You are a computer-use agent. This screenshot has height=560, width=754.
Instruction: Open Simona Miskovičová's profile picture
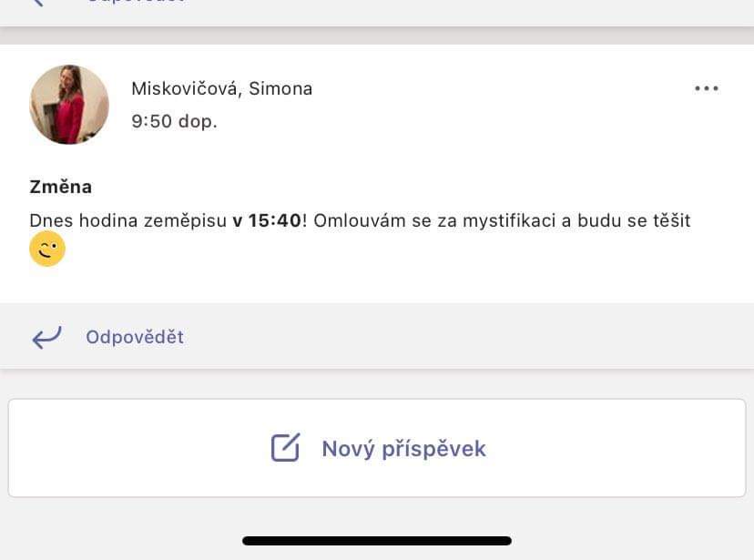click(x=69, y=105)
